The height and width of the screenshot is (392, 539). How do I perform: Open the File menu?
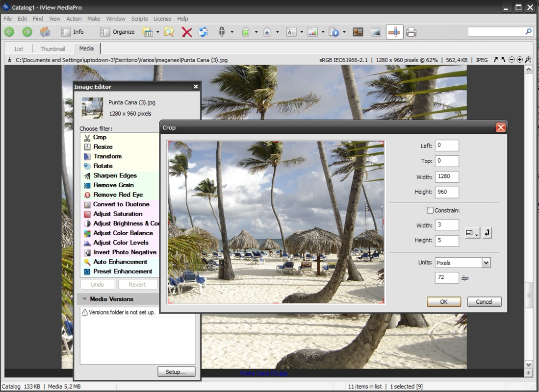click(7, 19)
